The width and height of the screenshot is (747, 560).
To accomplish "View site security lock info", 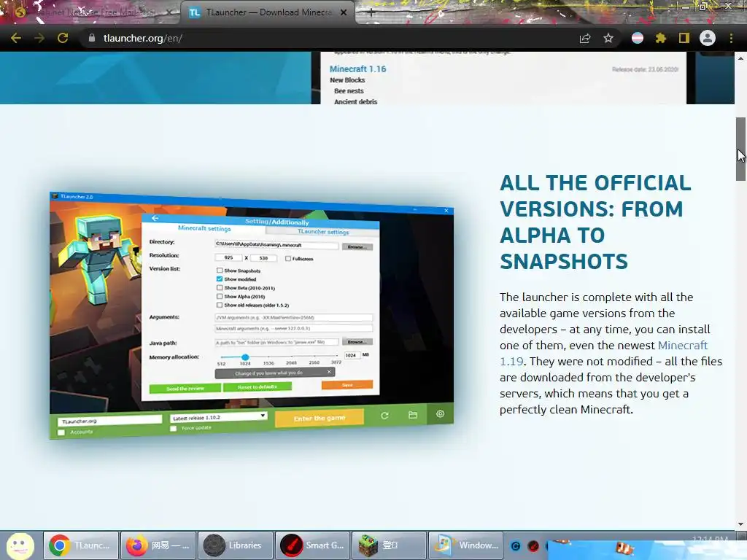I will [91, 38].
